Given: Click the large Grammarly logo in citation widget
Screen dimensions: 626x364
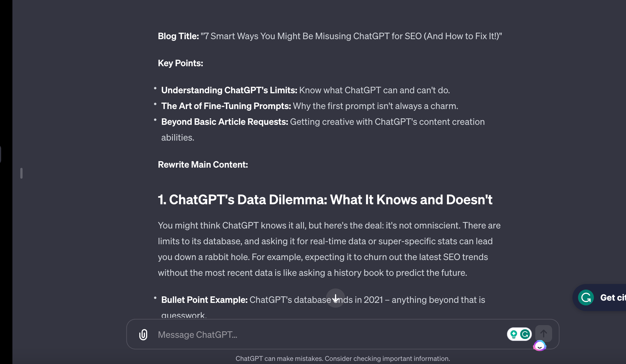Looking at the screenshot, I should tap(586, 298).
